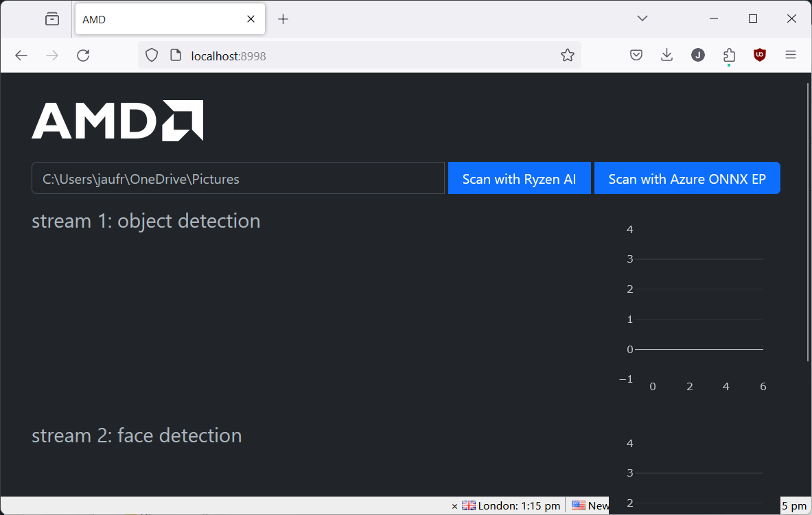This screenshot has height=515, width=812.
Task: Click the US flag icon
Action: 579,505
